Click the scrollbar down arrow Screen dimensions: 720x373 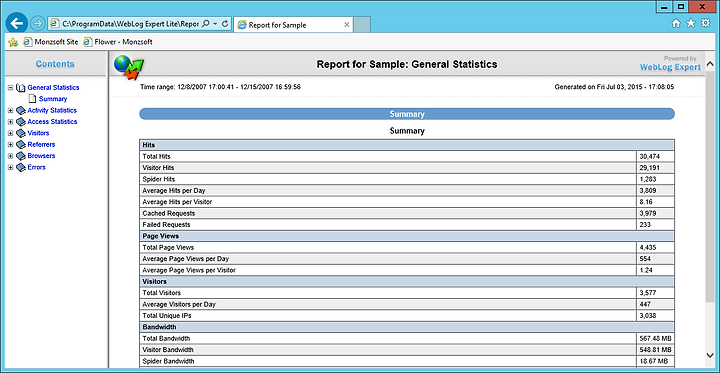coord(709,355)
